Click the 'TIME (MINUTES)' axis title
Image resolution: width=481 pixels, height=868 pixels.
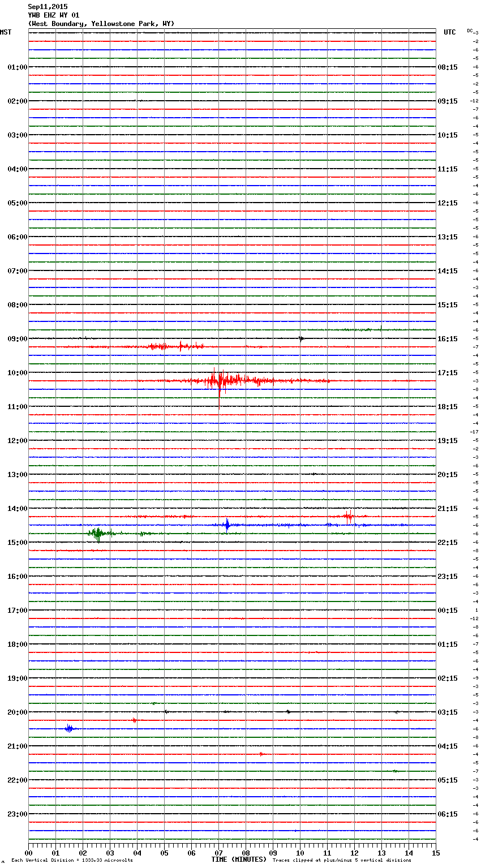pyautogui.click(x=239, y=860)
